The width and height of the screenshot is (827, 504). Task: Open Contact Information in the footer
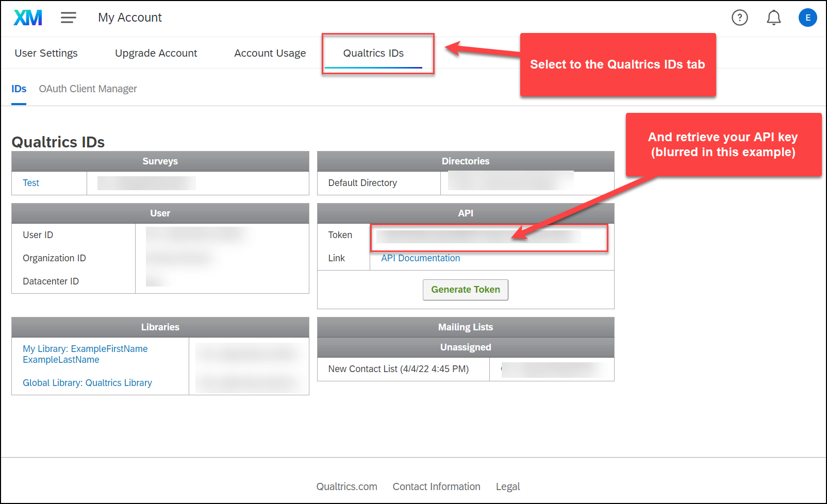pyautogui.click(x=436, y=486)
